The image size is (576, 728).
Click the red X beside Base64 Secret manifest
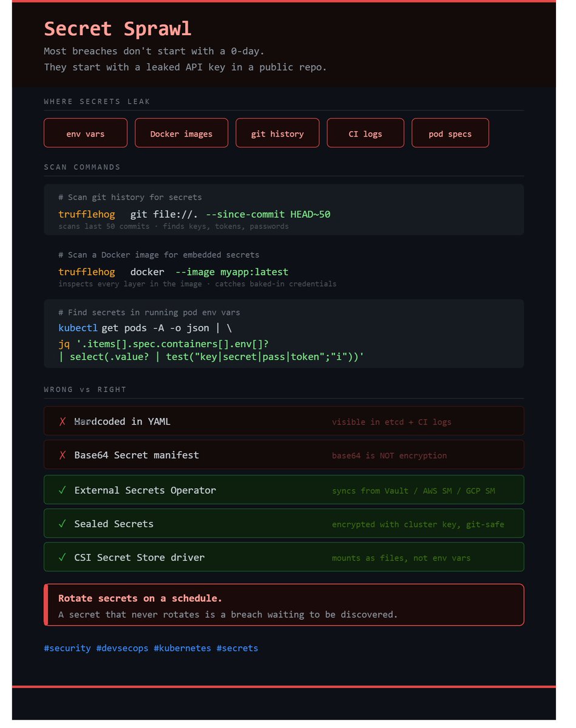[x=63, y=455]
